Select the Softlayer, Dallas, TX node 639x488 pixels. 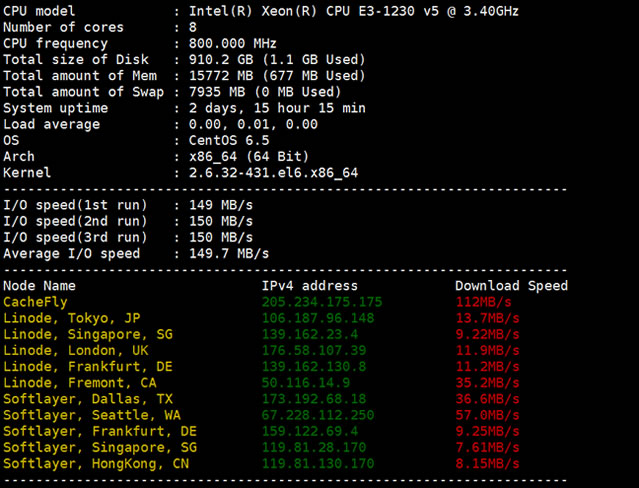[88, 399]
